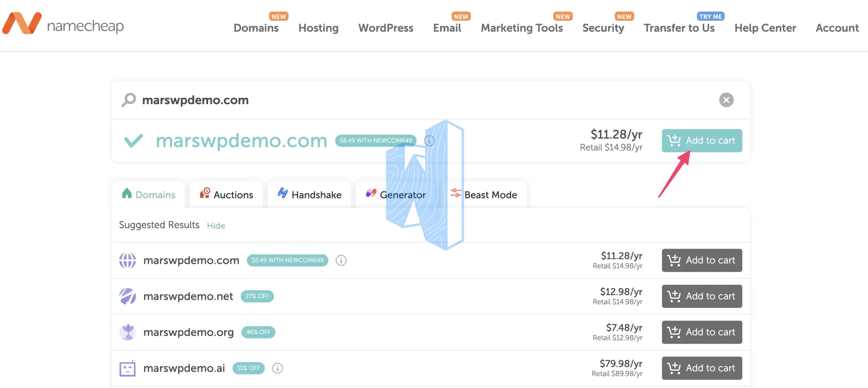Click the marswpdemo.ai robot icon
The image size is (868, 388).
[x=127, y=368]
